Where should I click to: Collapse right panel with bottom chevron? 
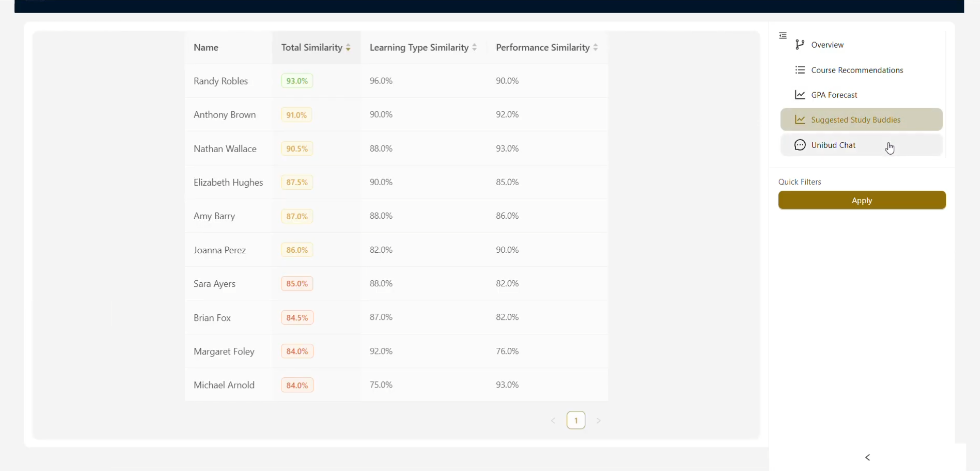pos(868,457)
